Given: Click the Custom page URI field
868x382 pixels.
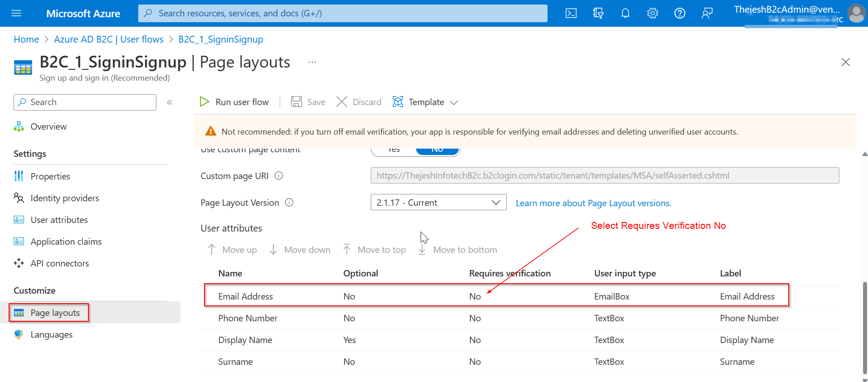Looking at the screenshot, I should 605,175.
